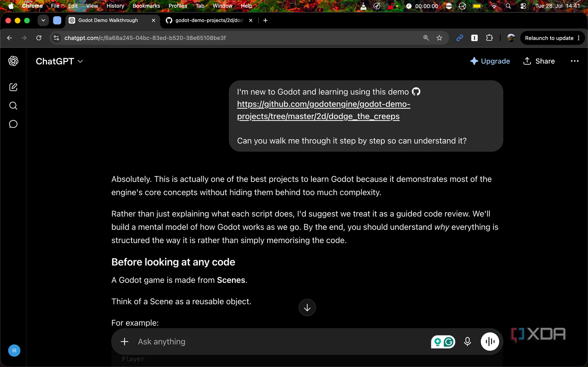Viewport: 588px width, 367px height.
Task: Click the Instapaper 'I' extension icon
Action: [474, 38]
